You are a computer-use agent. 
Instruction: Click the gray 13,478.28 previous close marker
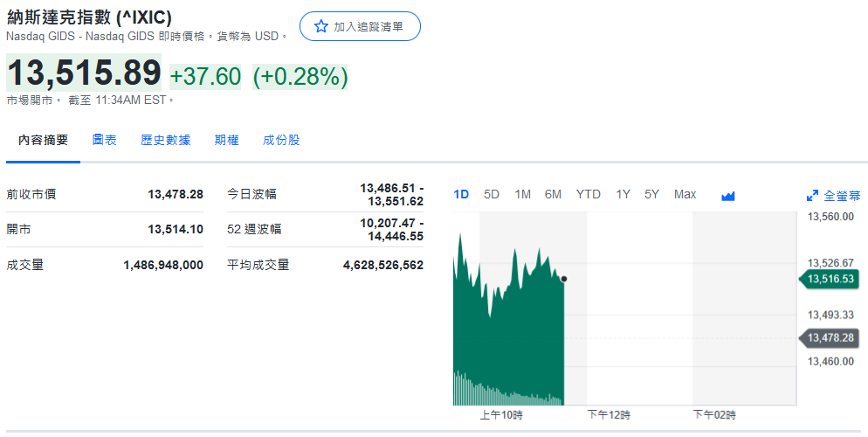pyautogui.click(x=830, y=337)
